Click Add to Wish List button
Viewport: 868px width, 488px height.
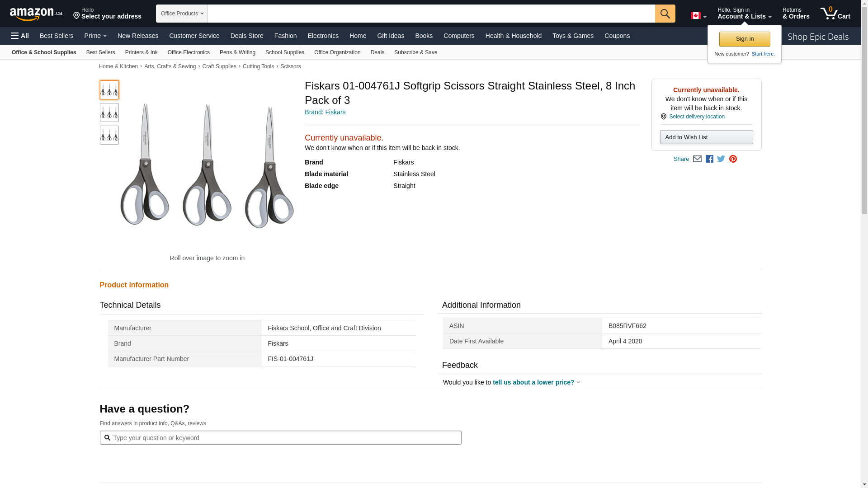click(706, 137)
